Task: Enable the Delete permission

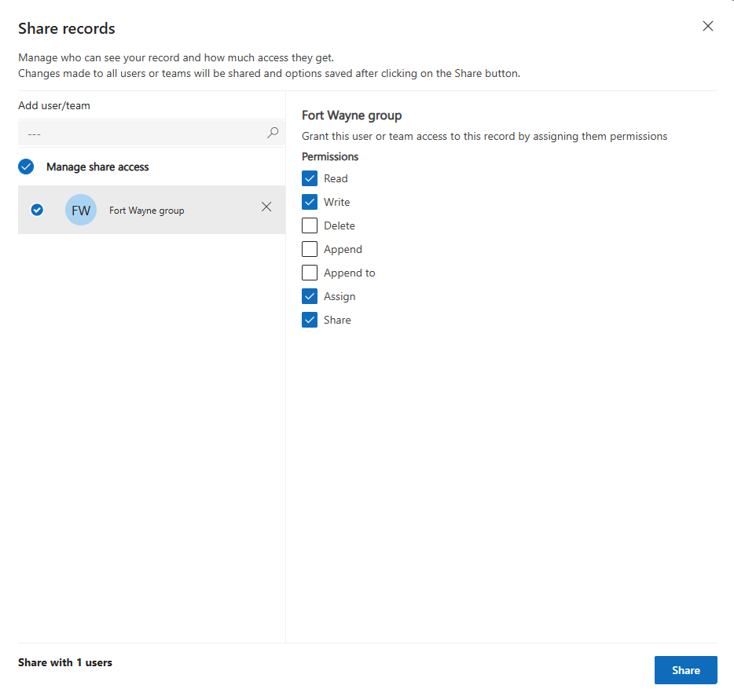Action: point(310,225)
